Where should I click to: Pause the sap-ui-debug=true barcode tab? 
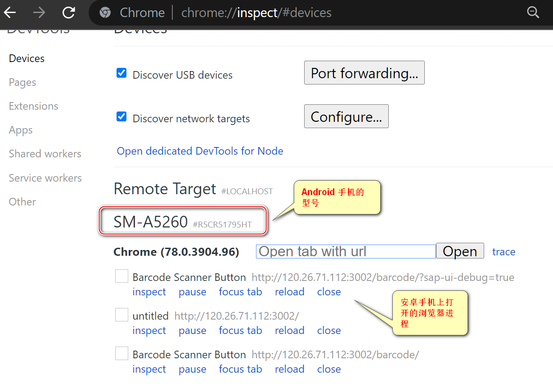[193, 292]
